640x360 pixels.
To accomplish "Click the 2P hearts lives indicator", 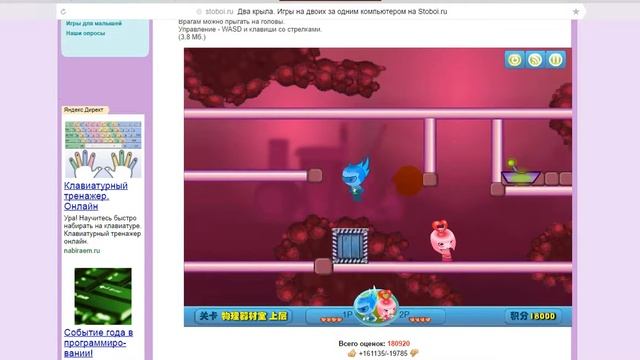I will tap(420, 320).
